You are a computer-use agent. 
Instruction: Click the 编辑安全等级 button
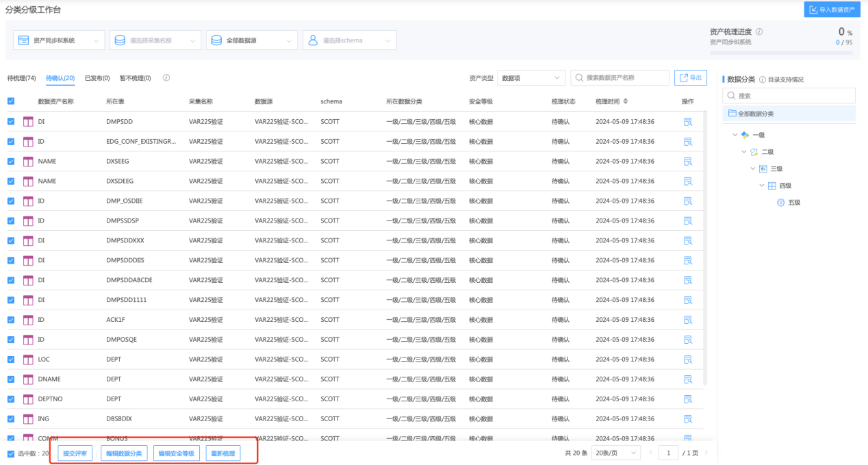[x=177, y=453]
